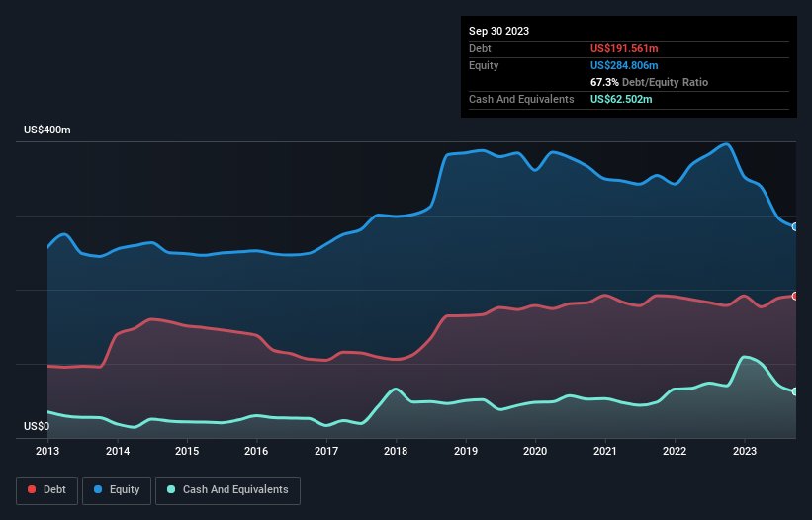Toggle Cash And Equivalents legend button
The height and width of the screenshot is (520, 812).
[227, 490]
